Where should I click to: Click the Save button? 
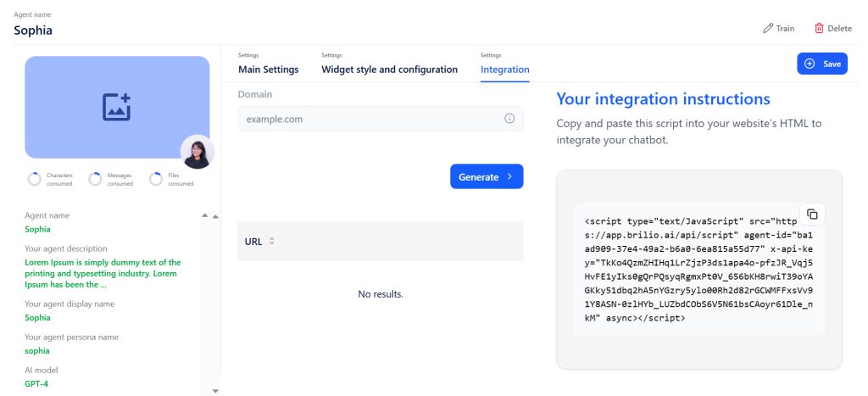[x=822, y=64]
